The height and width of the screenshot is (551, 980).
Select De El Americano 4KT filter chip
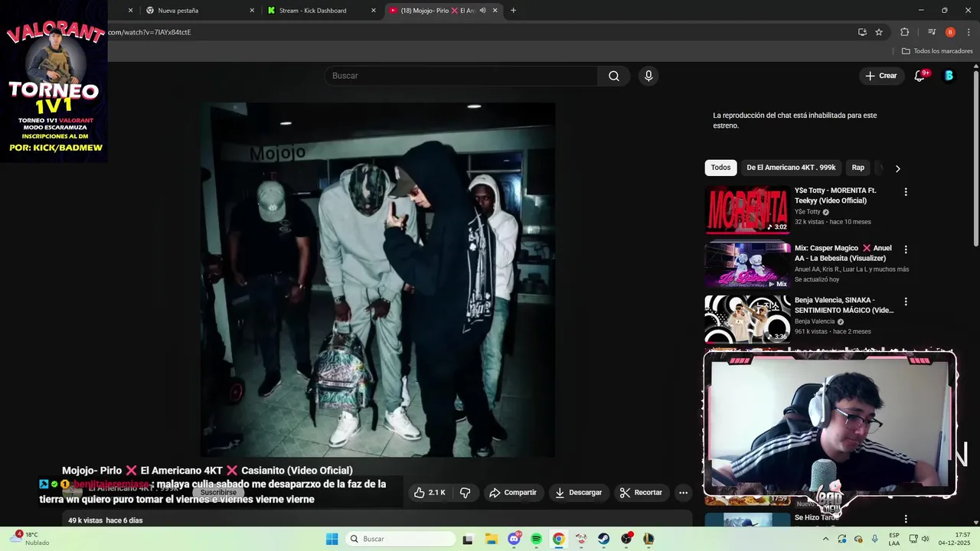791,168
